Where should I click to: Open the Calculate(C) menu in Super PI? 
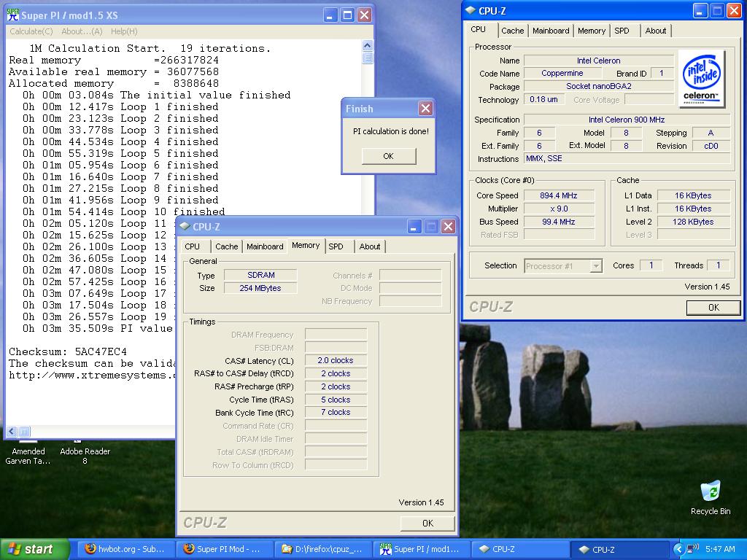31,31
